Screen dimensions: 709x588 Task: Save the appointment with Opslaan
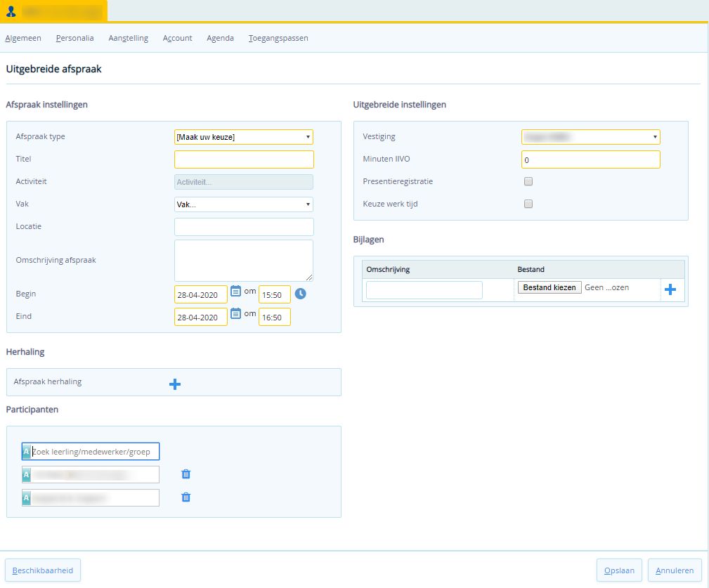pos(619,570)
